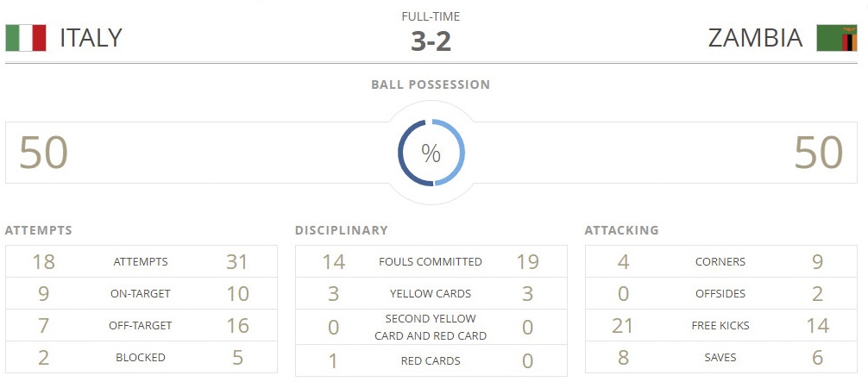Viewport: 868px width, 388px height.
Task: Open the ATTEMPTS section header
Action: click(39, 230)
